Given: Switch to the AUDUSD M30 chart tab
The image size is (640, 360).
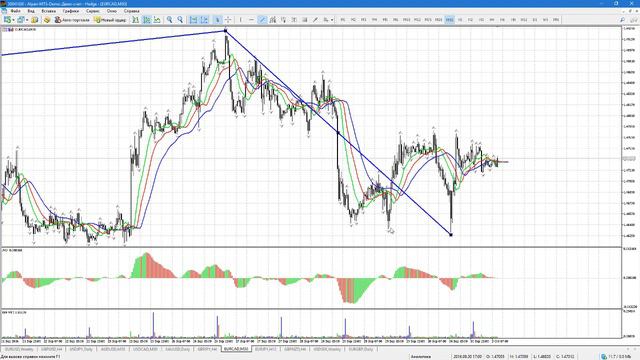Looking at the screenshot, I should [113, 349].
